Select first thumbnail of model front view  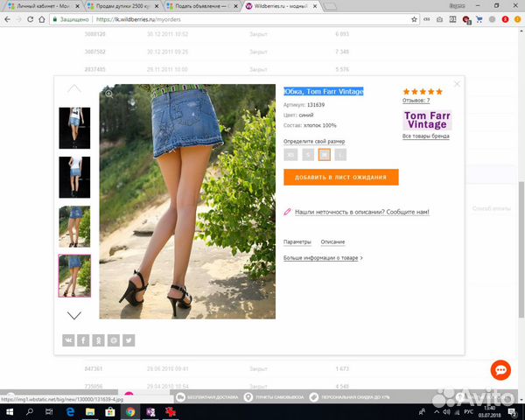[x=74, y=128]
